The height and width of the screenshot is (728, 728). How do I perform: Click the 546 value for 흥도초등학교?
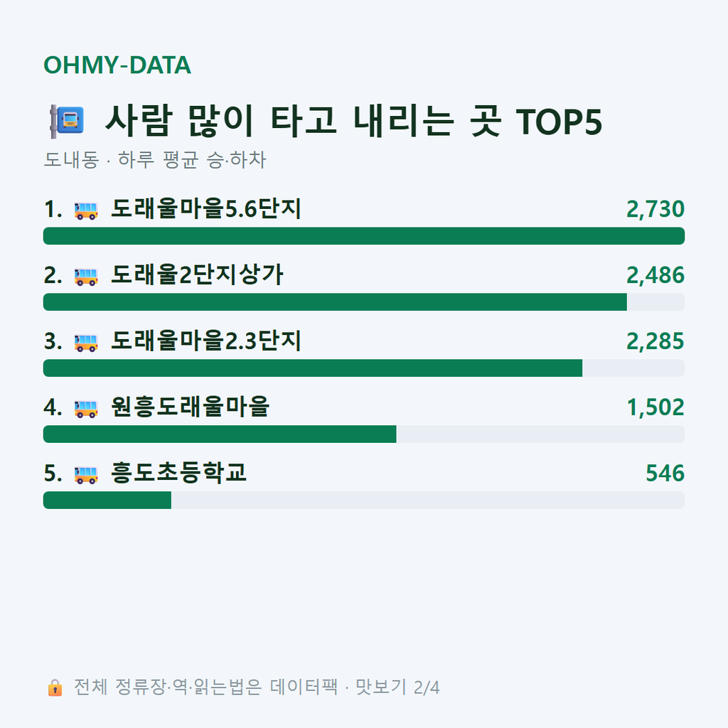[665, 473]
